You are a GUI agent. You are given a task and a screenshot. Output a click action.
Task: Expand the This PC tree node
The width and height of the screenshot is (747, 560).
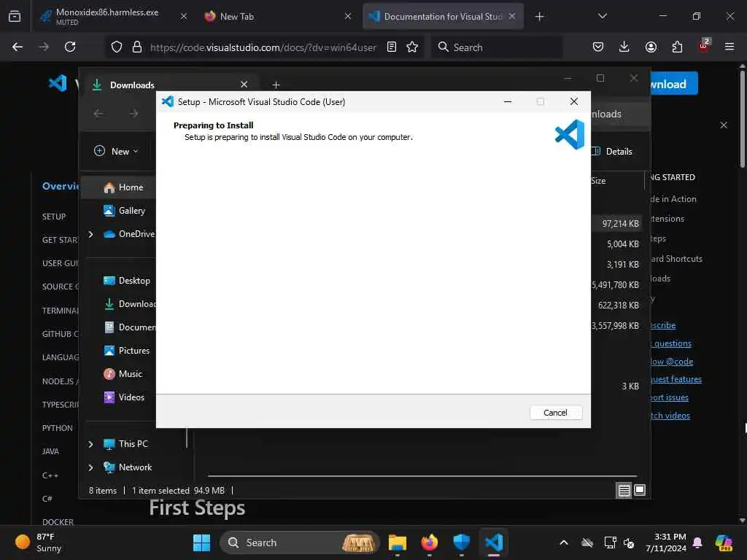coord(90,444)
